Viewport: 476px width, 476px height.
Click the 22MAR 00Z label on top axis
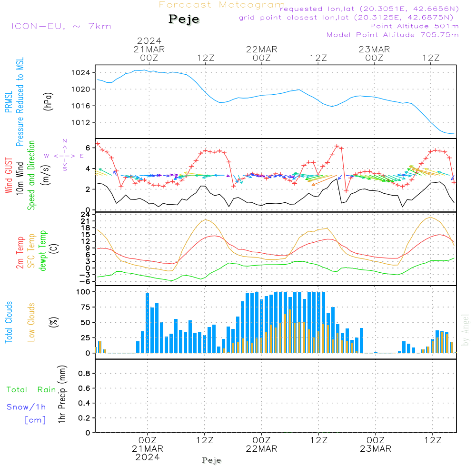261,53
